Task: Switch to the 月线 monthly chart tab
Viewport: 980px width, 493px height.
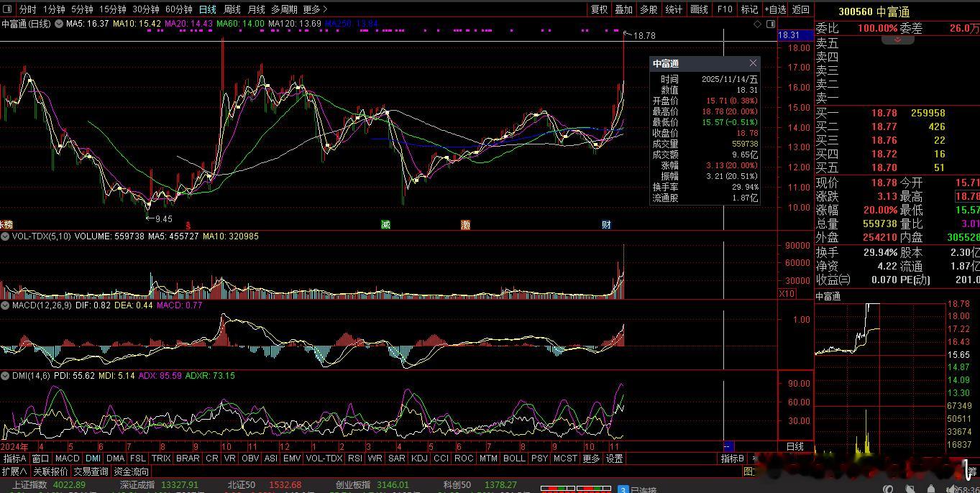Action: [x=256, y=9]
